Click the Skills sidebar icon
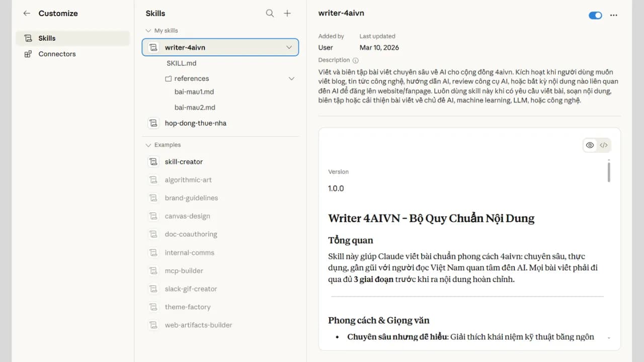 click(28, 38)
